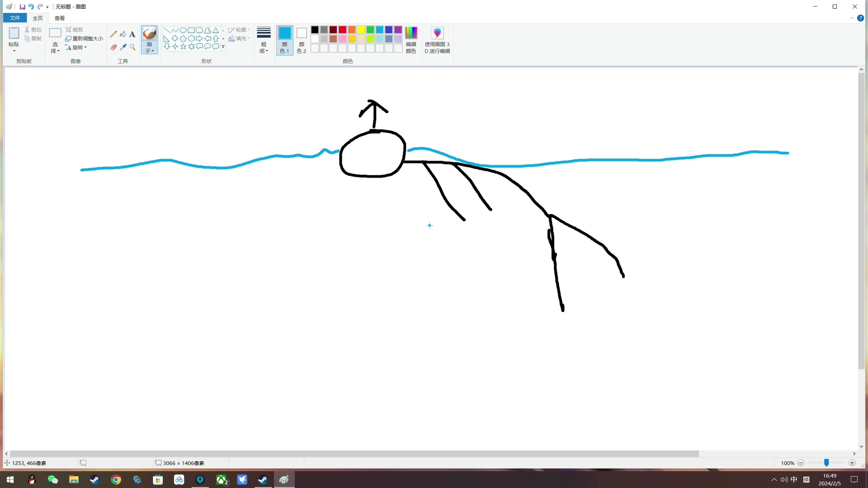
Task: Pick the red color swatch
Action: 342,30
